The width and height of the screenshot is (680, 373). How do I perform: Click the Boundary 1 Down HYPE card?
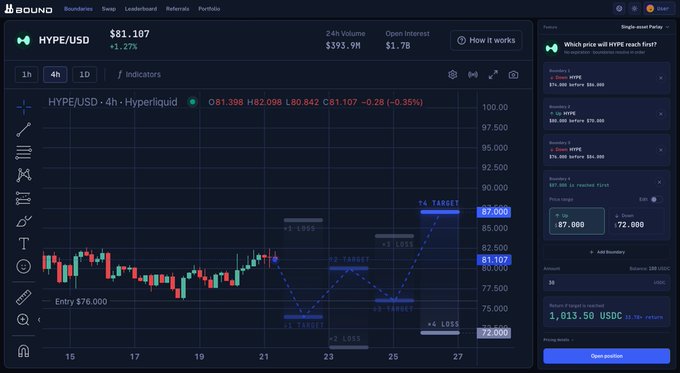(607, 78)
